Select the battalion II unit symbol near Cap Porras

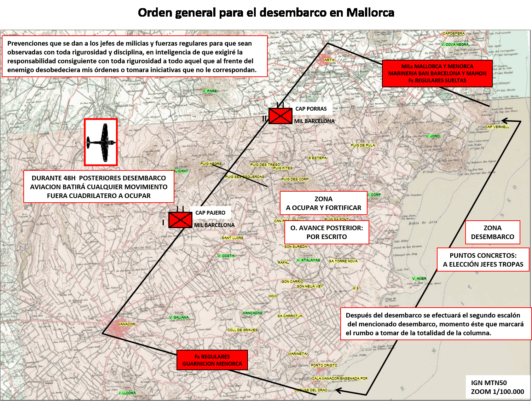(x=281, y=116)
